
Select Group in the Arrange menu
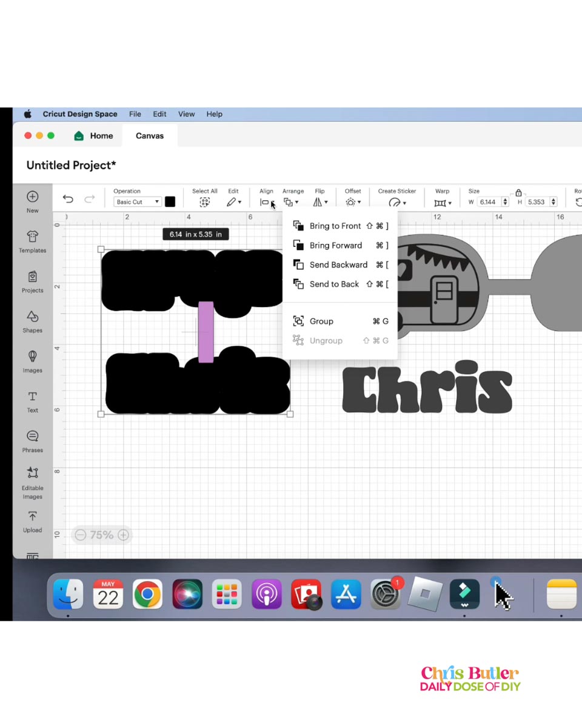(x=340, y=321)
